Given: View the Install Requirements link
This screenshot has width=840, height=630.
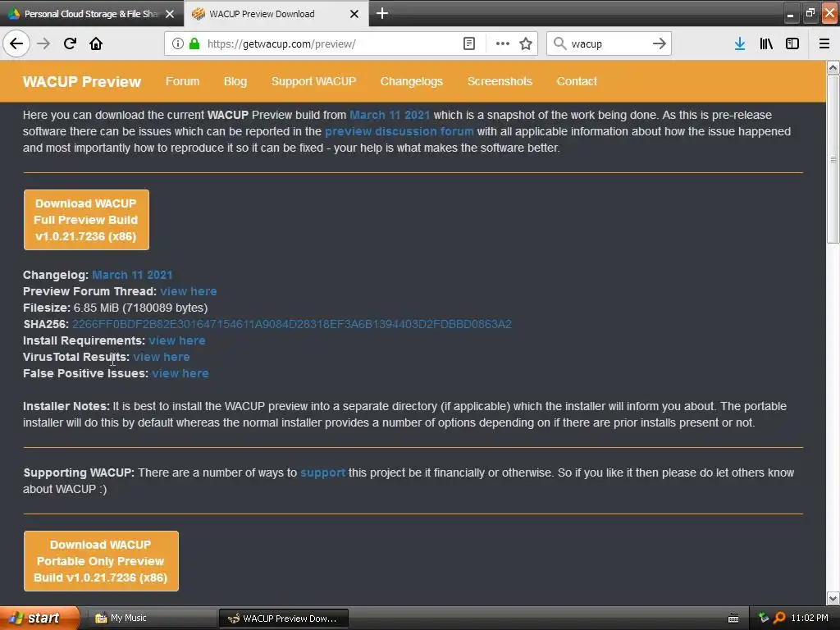Looking at the screenshot, I should click(177, 340).
